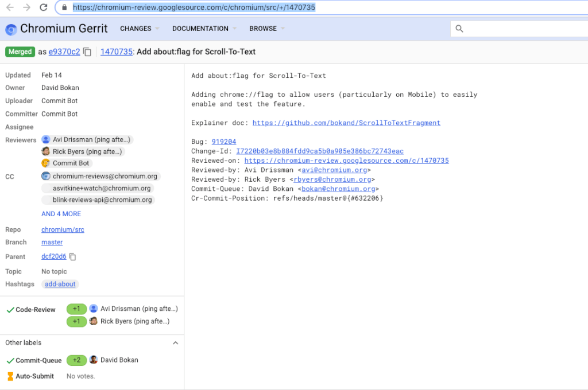Show the AND 4 MORE CC entries
The width and height of the screenshot is (588, 390).
click(61, 214)
